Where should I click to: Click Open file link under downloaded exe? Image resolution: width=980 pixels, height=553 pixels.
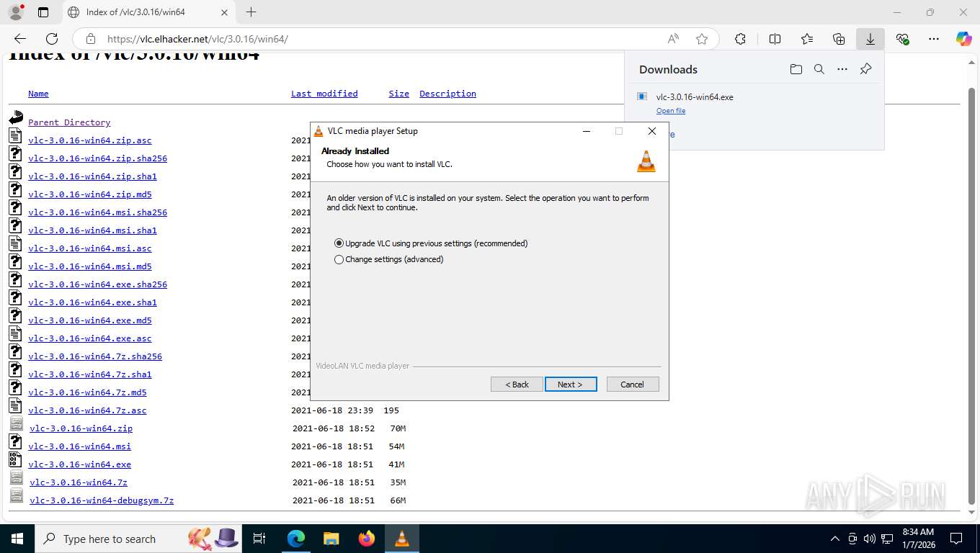point(671,111)
